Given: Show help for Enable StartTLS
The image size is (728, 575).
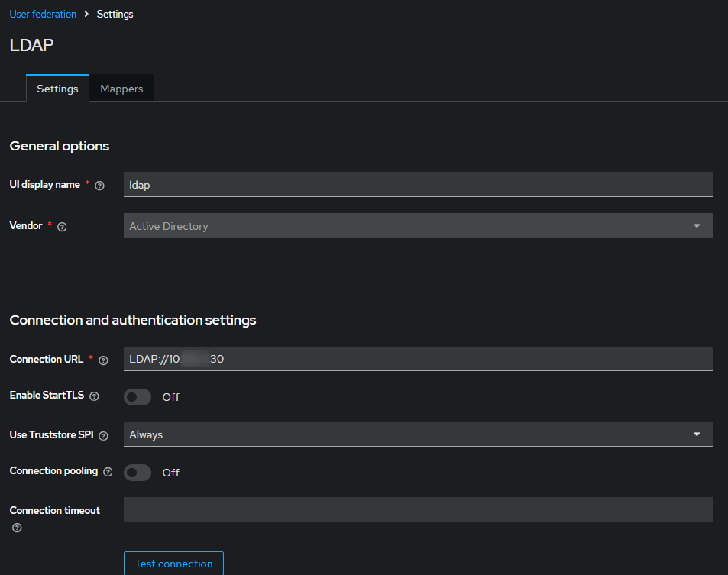Looking at the screenshot, I should [x=95, y=396].
